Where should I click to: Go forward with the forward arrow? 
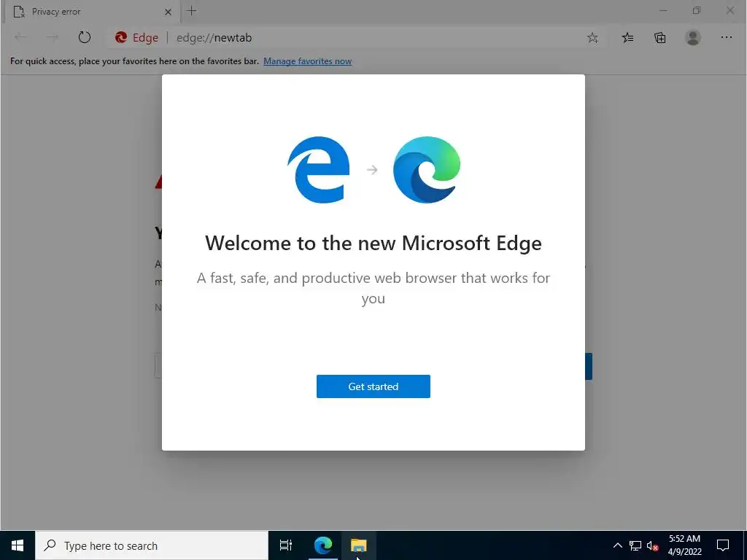tap(53, 37)
